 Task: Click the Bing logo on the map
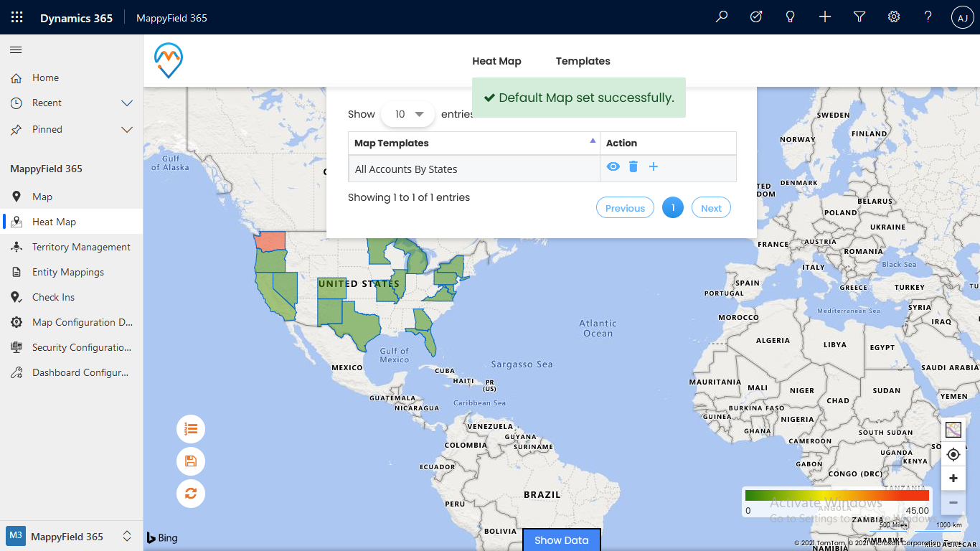[x=162, y=537]
